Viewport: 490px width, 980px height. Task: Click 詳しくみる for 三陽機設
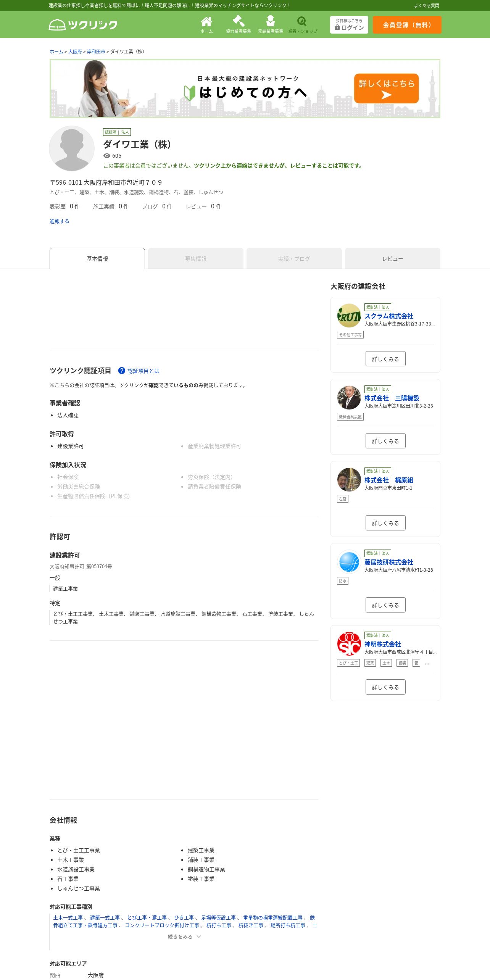pos(385,441)
